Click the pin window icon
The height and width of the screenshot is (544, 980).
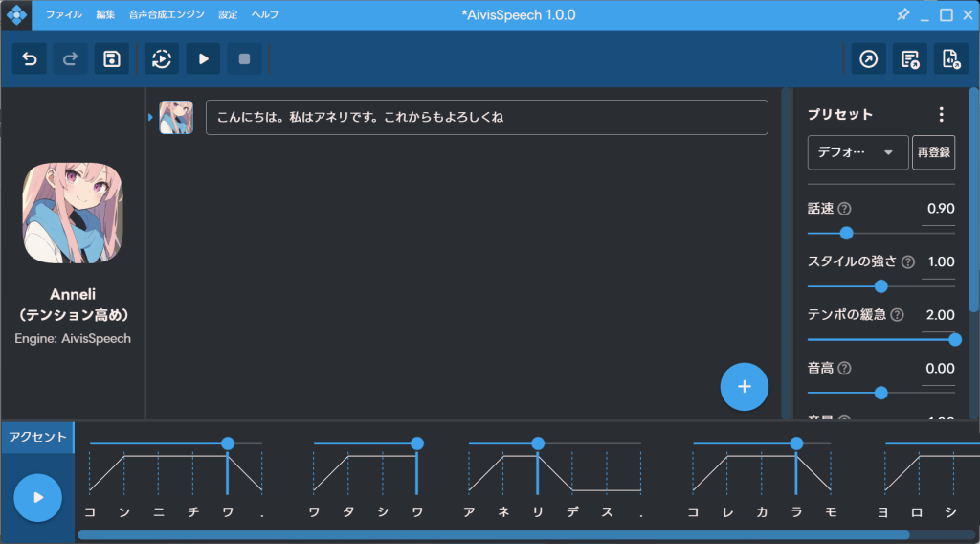click(x=903, y=14)
